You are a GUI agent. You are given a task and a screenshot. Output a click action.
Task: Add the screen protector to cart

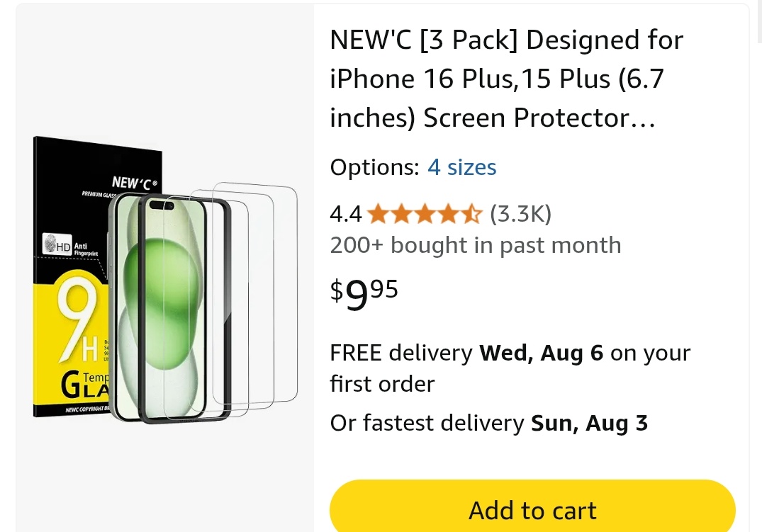[x=532, y=508]
